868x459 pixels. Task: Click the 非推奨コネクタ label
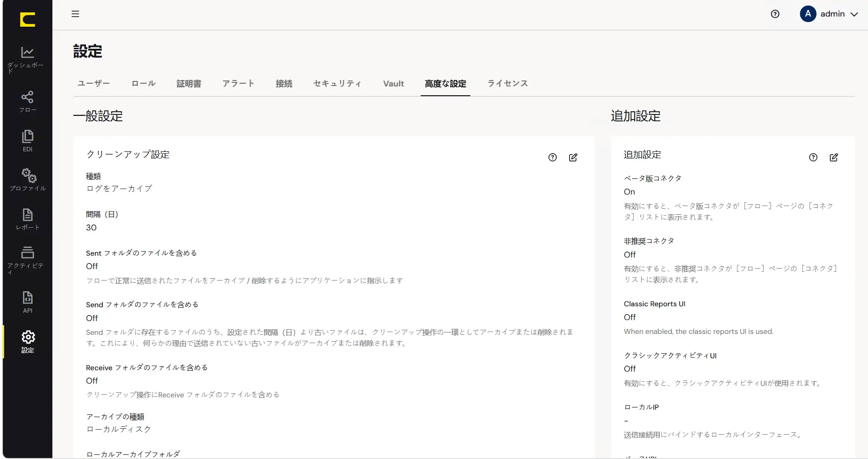[649, 241]
